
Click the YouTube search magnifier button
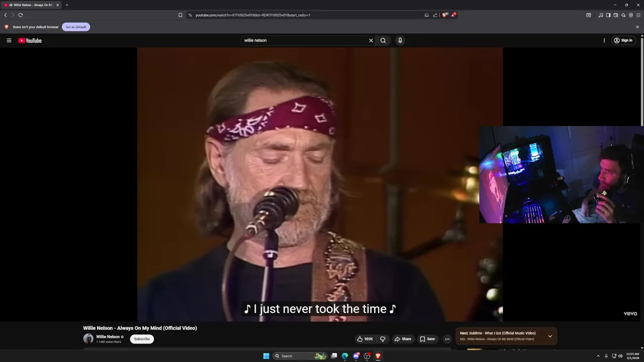coord(383,40)
